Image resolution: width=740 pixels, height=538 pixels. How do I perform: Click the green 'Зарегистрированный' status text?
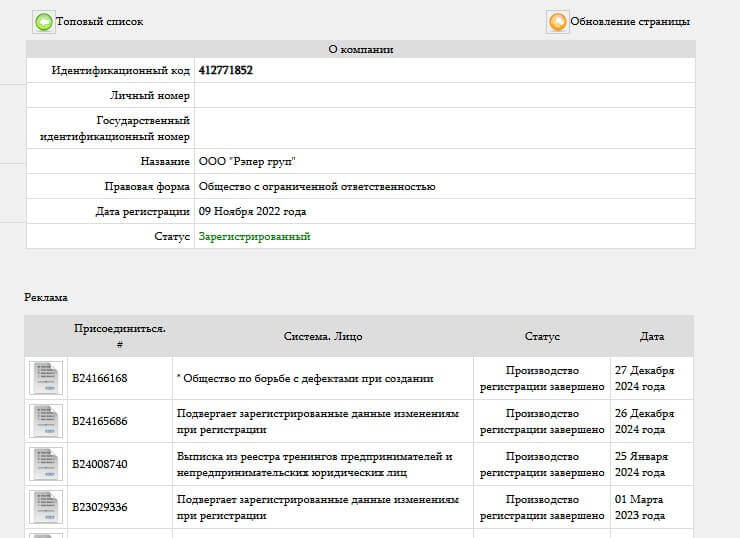coord(254,237)
